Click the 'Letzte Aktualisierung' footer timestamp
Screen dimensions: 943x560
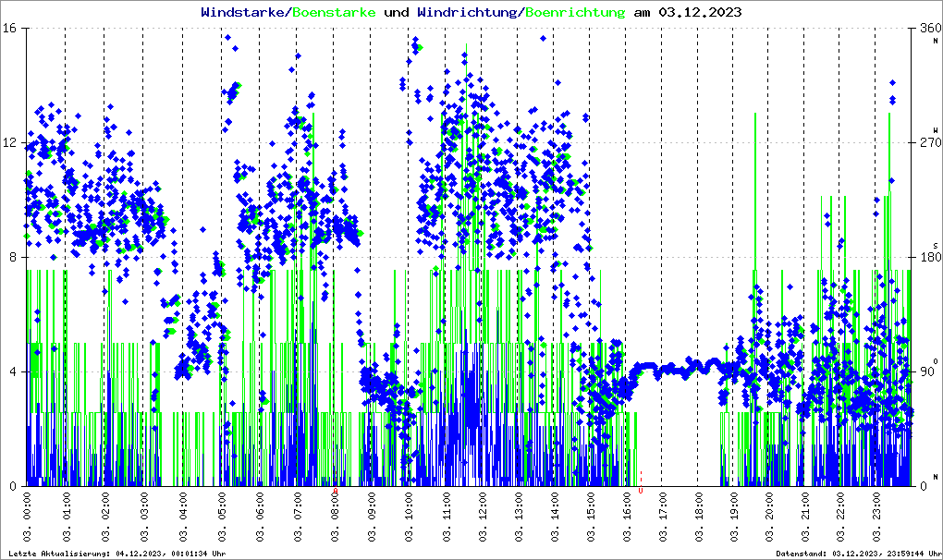point(116,553)
